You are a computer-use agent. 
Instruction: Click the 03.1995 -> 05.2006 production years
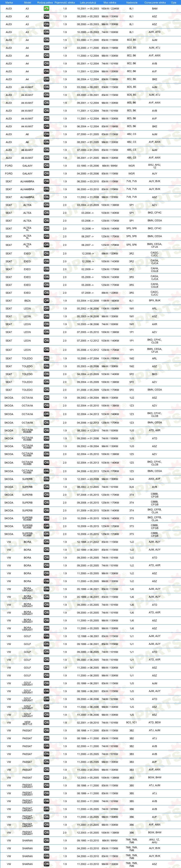coord(88,166)
